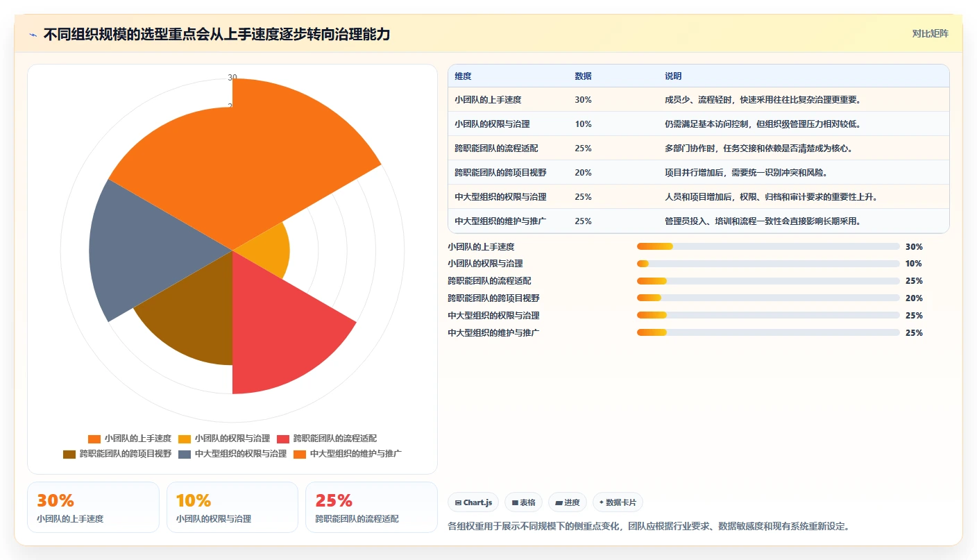Click description 人员和项目增加后，权限、归档和审计要求的重要性上升
This screenshot has height=560, width=977.
click(771, 197)
